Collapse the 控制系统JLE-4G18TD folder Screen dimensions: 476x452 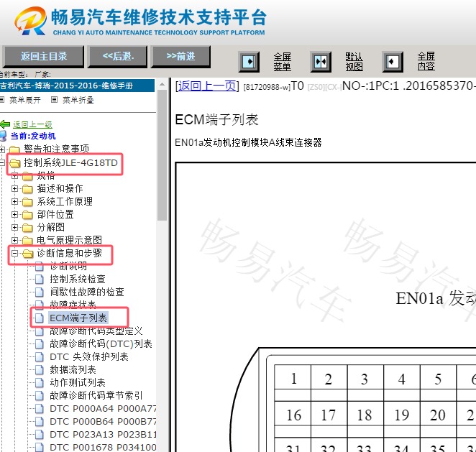[x=2, y=163]
